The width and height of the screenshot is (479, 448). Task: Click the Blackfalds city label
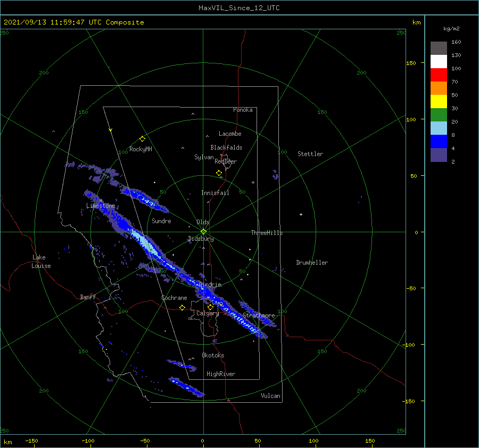point(226,148)
